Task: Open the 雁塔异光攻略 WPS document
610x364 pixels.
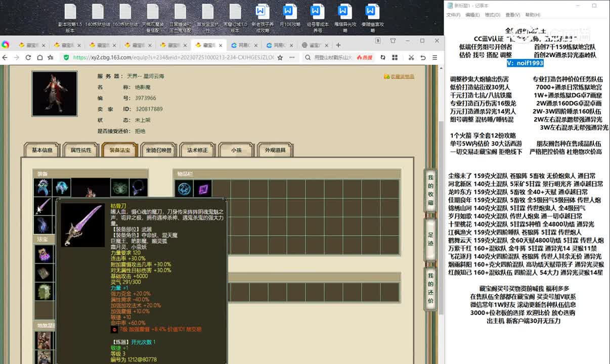Action: point(345,18)
